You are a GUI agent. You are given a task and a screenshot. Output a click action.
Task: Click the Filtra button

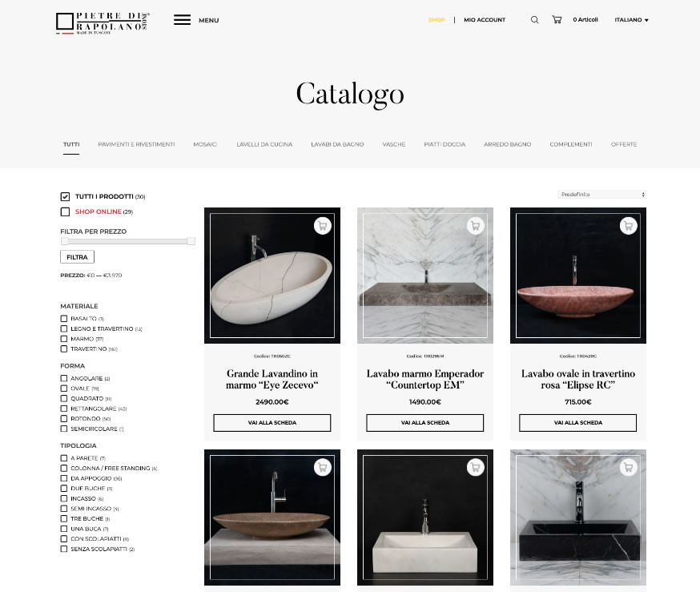click(77, 257)
